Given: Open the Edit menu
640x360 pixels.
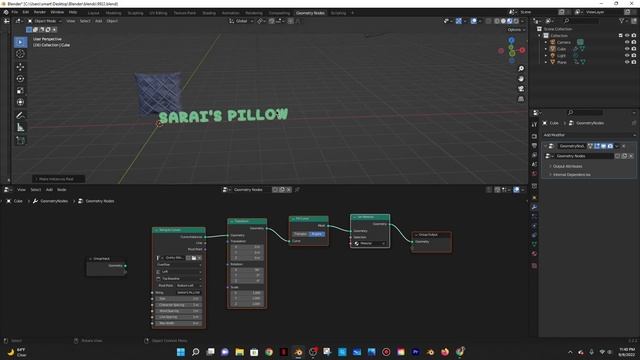Looking at the screenshot, I should [x=26, y=12].
